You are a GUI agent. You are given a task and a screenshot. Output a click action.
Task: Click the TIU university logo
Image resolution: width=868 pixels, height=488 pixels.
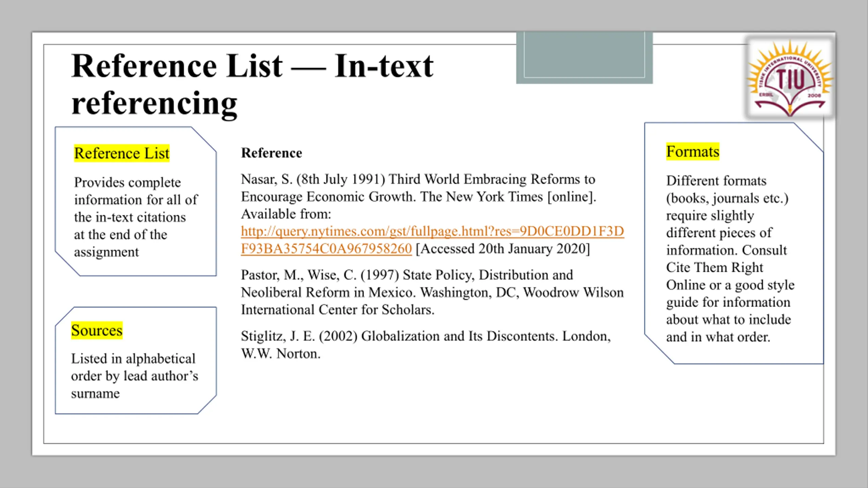point(790,78)
